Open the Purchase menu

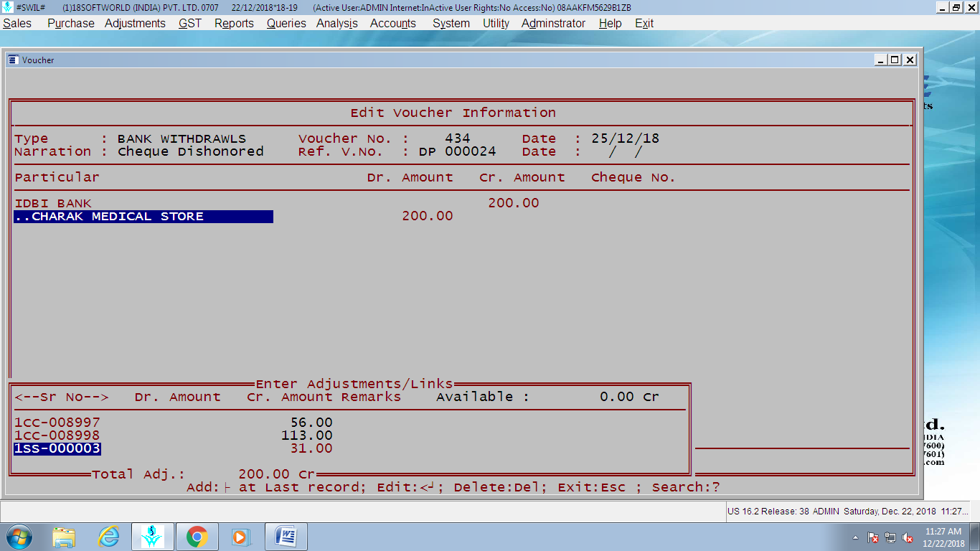point(70,23)
